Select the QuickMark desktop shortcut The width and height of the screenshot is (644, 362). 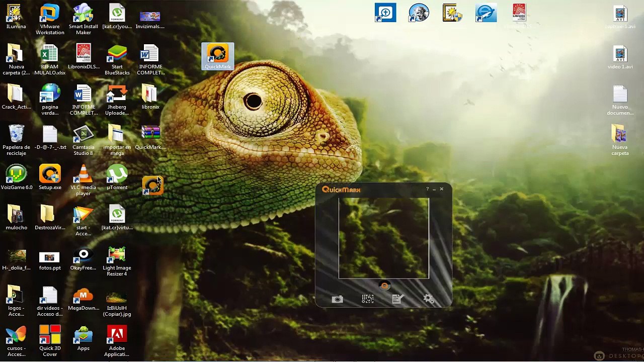pos(218,56)
